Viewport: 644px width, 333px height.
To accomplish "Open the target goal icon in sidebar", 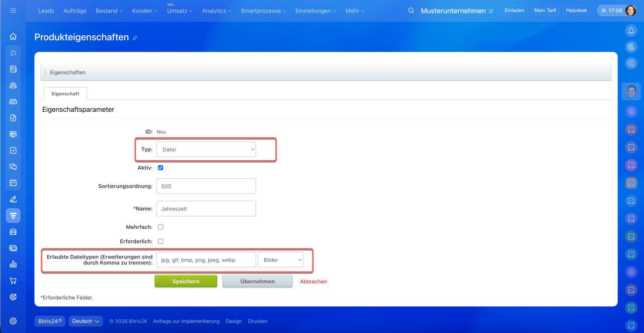I will coord(13,297).
